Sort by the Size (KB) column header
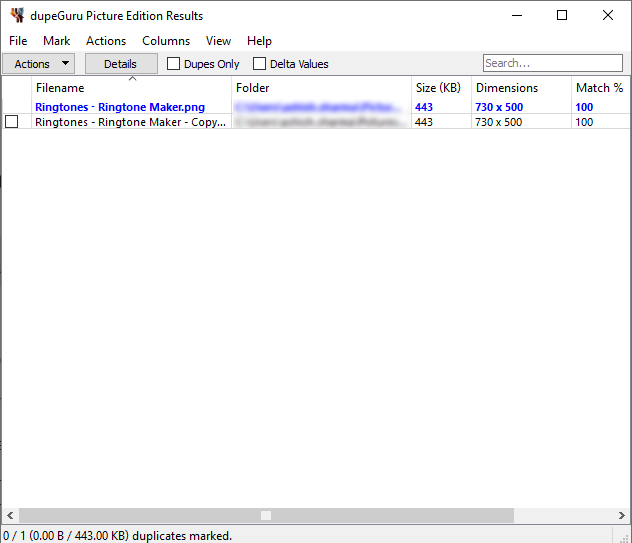Viewport: 632px width, 543px height. click(x=438, y=88)
